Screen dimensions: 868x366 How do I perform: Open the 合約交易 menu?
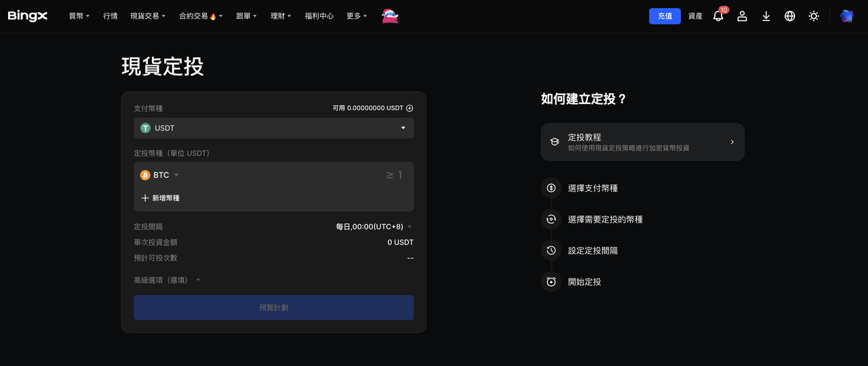click(x=200, y=16)
